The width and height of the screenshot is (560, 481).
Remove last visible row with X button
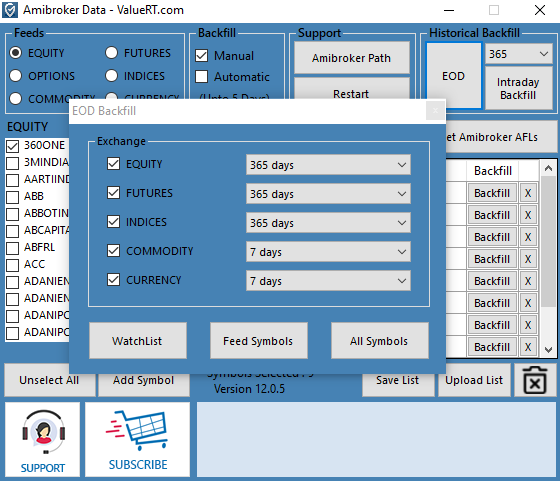[528, 347]
